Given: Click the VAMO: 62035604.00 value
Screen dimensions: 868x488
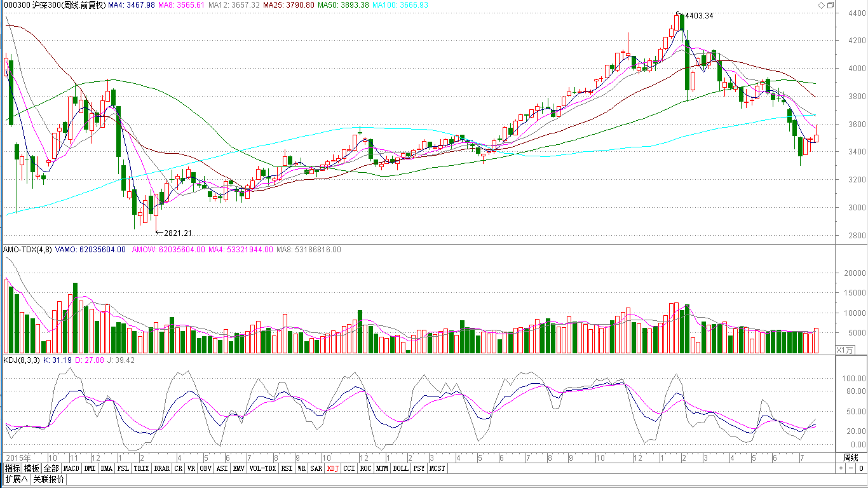Looking at the screenshot, I should click(x=90, y=250).
